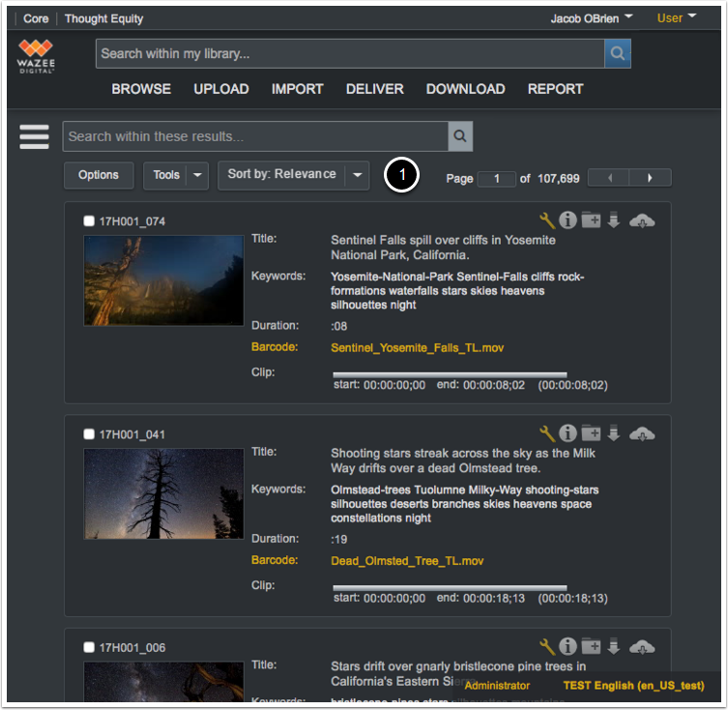Image resolution: width=728 pixels, height=710 pixels.
Task: Open Jacob OBrien account dropdown
Action: pyautogui.click(x=591, y=18)
